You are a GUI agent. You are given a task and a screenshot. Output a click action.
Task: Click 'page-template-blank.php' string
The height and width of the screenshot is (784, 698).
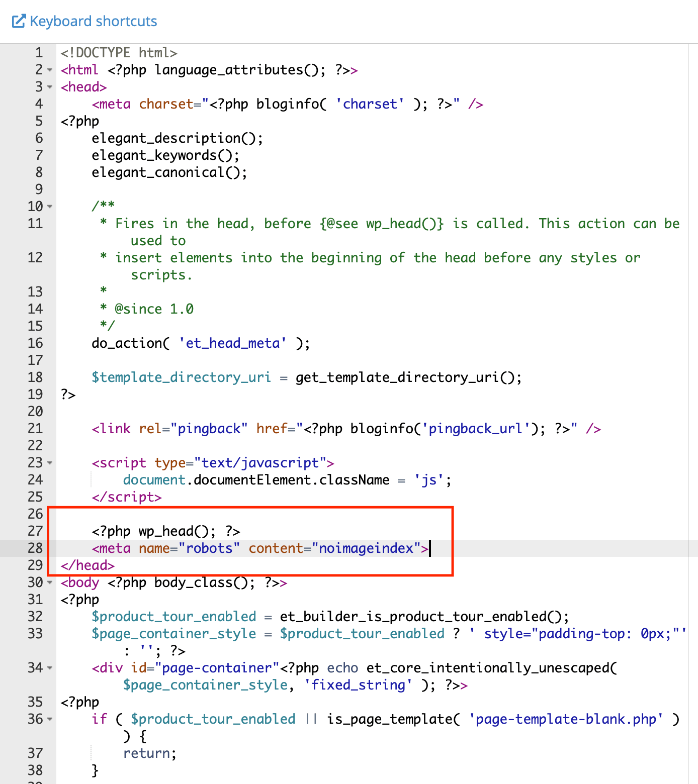click(566, 719)
